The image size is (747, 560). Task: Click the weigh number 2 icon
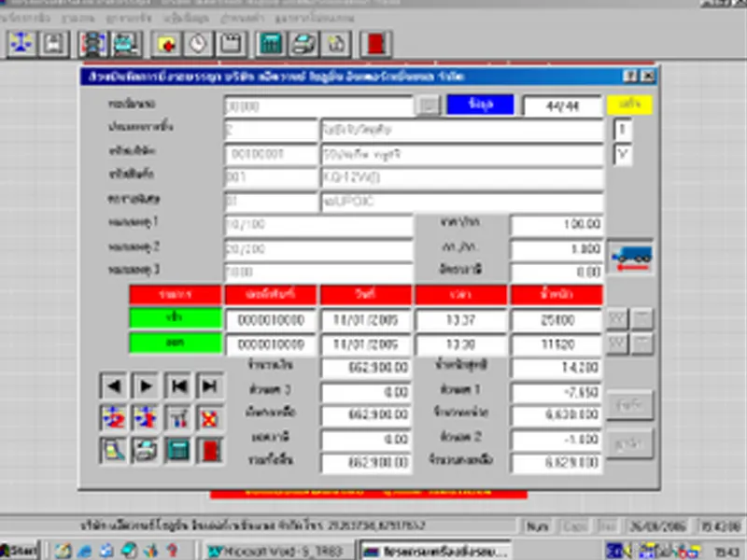pos(113,418)
